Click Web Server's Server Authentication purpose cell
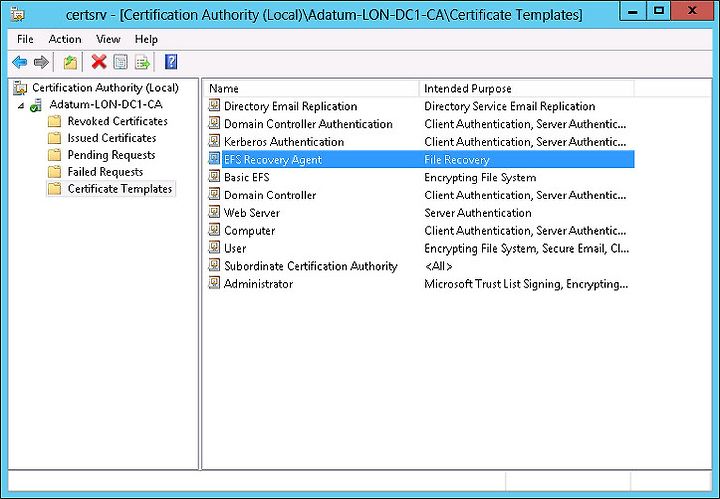Screen dimensions: 720x499 [x=478, y=213]
